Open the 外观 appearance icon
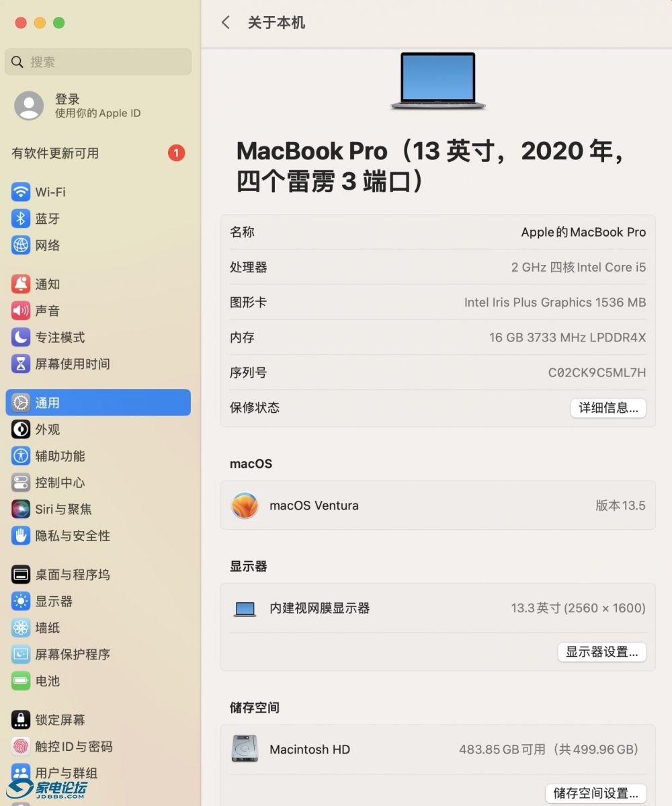 (21, 429)
